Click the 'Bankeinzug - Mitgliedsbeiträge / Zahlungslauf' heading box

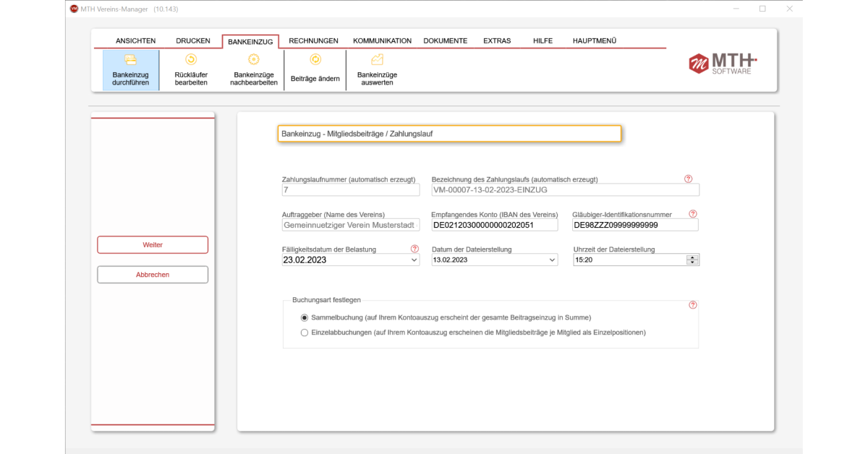pos(449,134)
